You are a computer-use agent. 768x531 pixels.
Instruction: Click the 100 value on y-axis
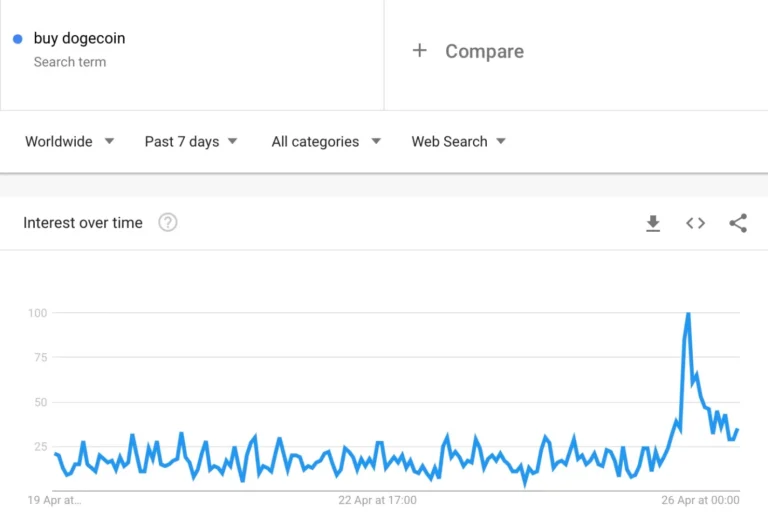click(x=37, y=313)
